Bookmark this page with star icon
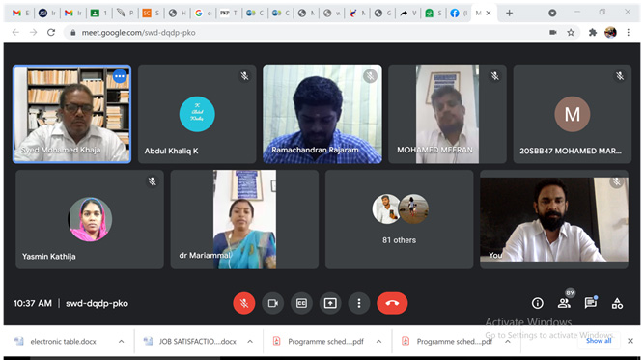This screenshot has width=644, height=360. [571, 33]
